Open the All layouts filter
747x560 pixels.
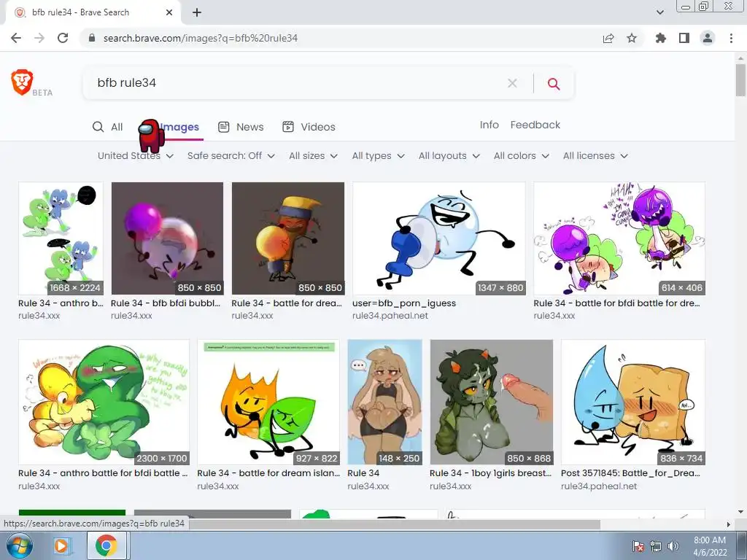449,156
